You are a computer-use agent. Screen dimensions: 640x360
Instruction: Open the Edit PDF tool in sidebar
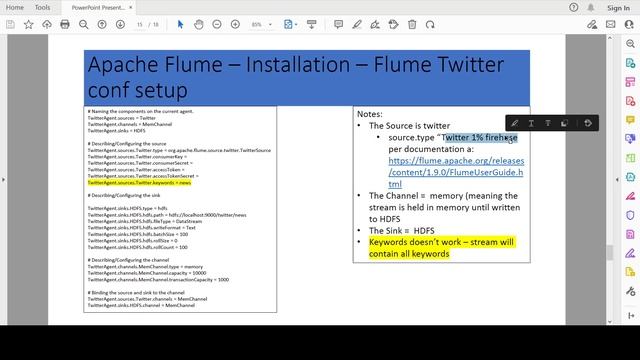(x=630, y=82)
